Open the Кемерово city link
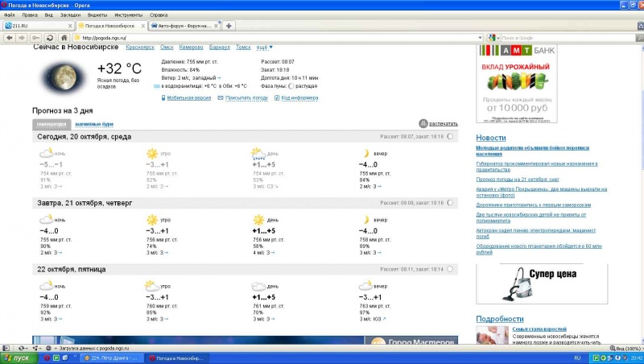 [191, 48]
